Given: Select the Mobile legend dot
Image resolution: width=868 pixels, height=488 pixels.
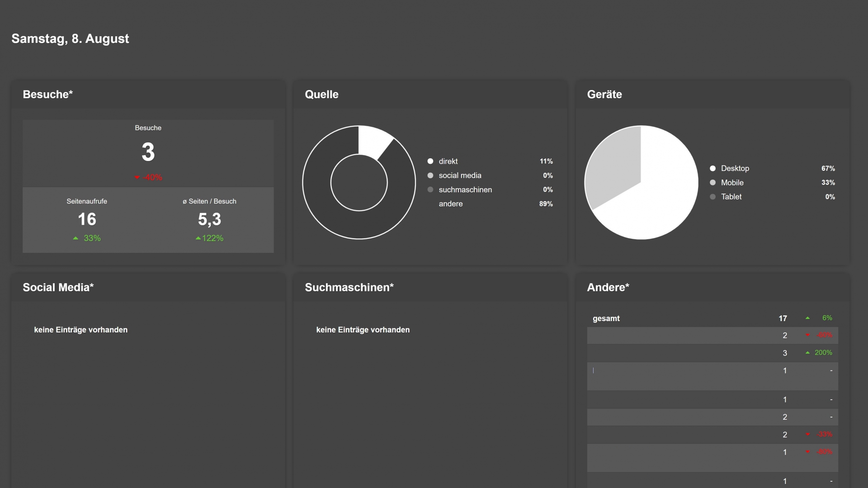Looking at the screenshot, I should [x=712, y=183].
